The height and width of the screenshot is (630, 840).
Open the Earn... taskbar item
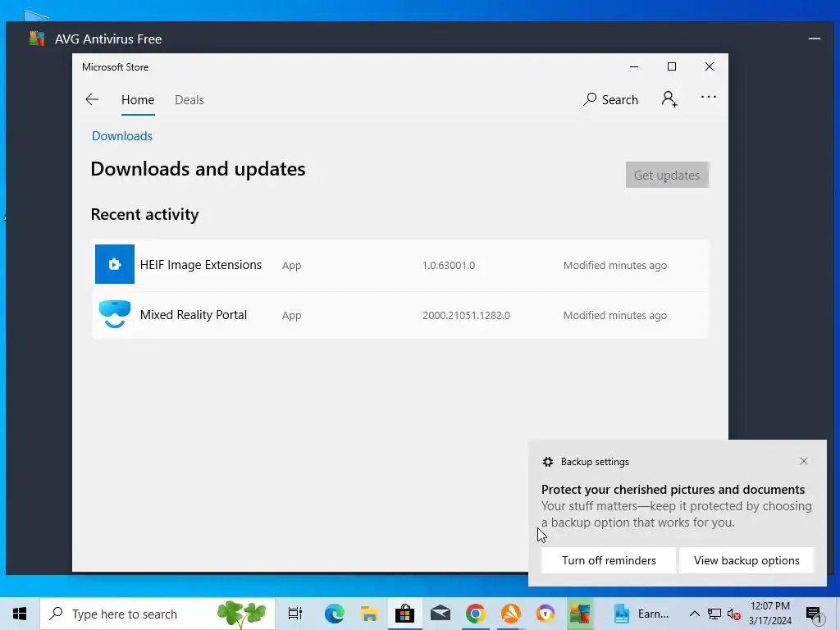(641, 614)
